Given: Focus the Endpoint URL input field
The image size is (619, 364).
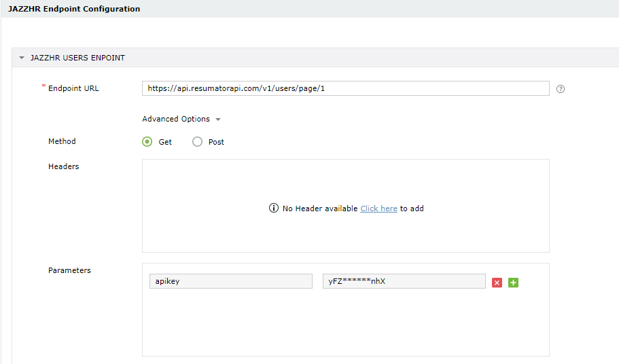Looking at the screenshot, I should (x=345, y=88).
